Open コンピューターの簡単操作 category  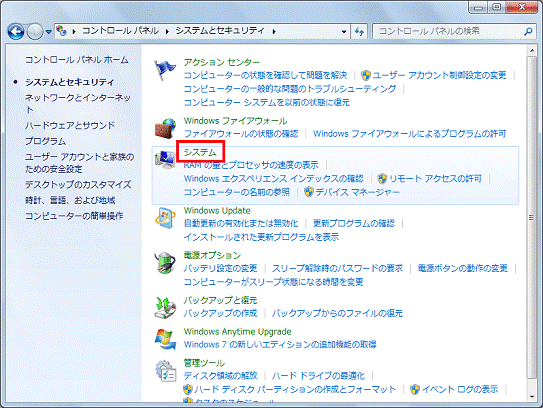(x=74, y=216)
